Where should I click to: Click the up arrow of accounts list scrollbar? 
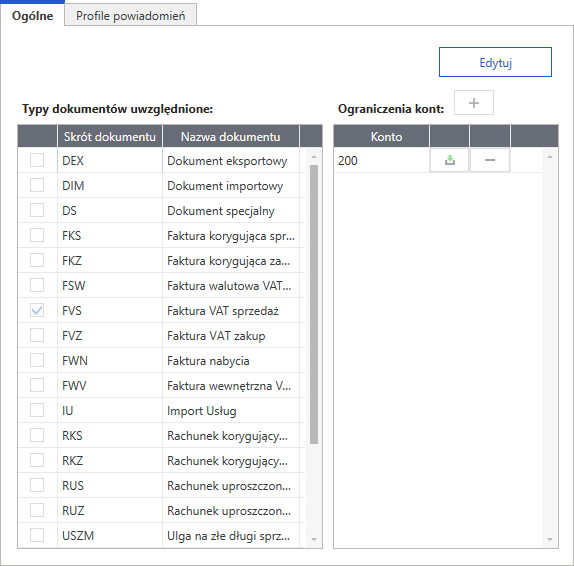(x=549, y=157)
